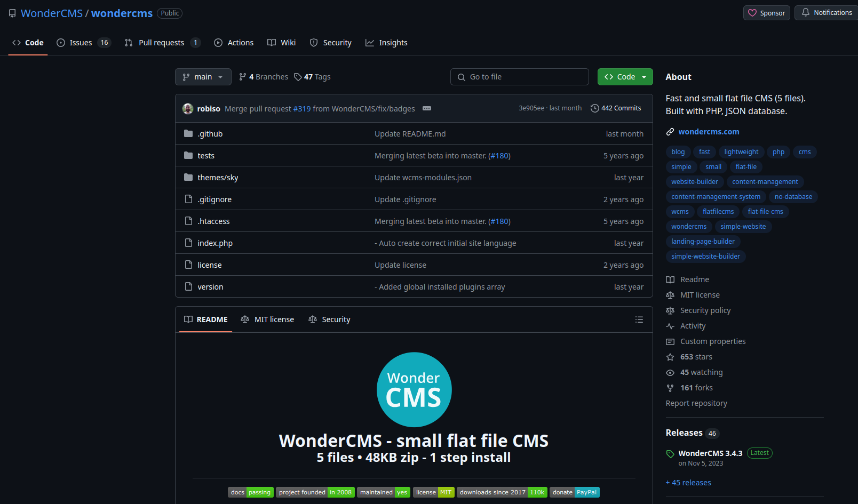Open Custom properties link
858x504 pixels.
705,341
